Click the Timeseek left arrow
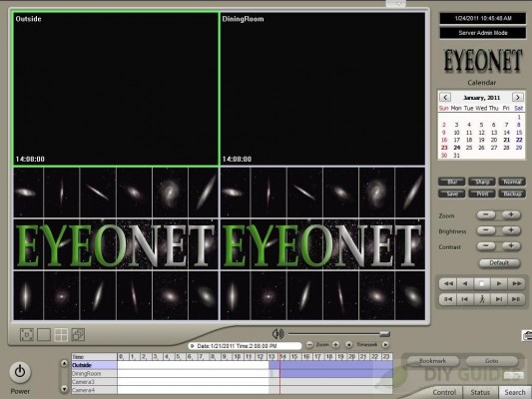The width and height of the screenshot is (532, 399). (x=348, y=345)
